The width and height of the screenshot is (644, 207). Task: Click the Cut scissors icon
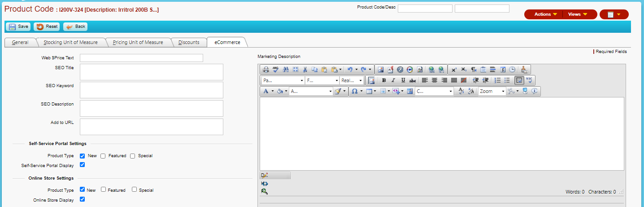pyautogui.click(x=305, y=70)
